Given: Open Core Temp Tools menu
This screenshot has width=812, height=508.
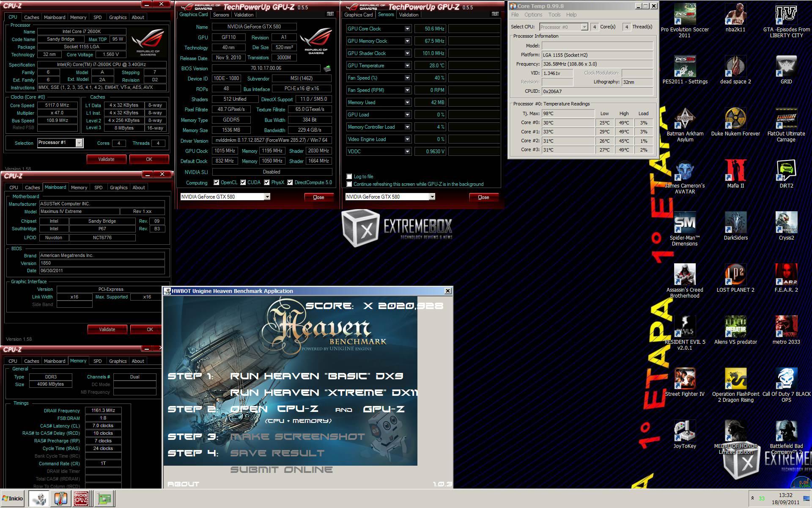Looking at the screenshot, I should point(554,15).
